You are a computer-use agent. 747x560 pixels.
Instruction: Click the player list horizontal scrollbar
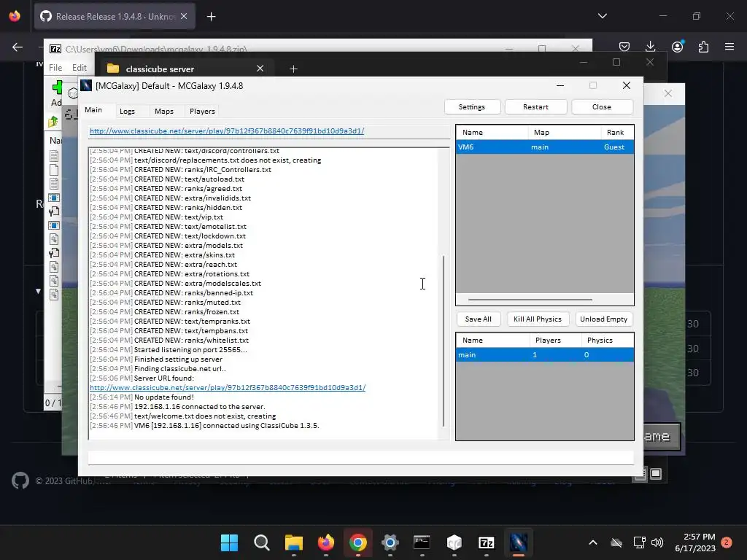coord(530,300)
